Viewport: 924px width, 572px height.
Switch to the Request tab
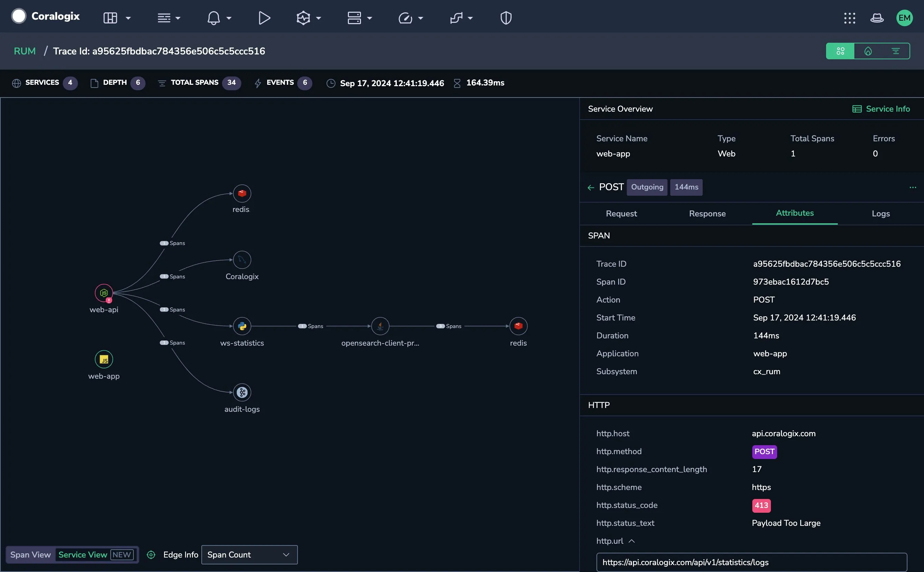[x=621, y=214]
